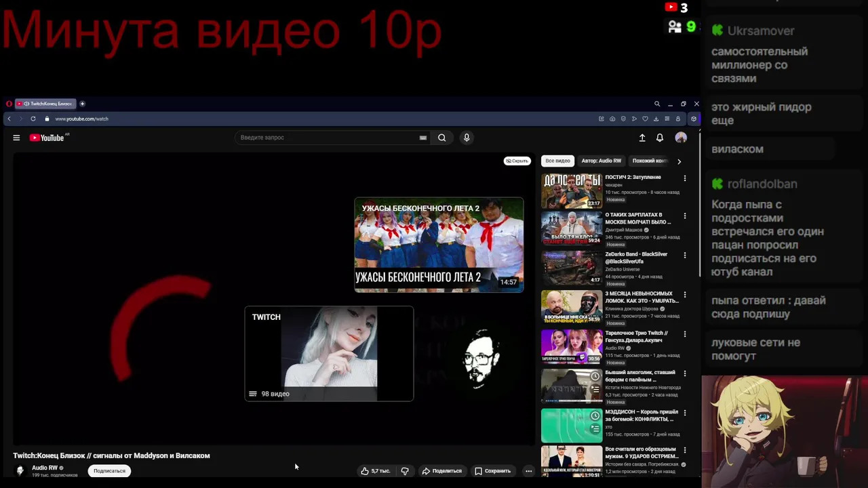Open options menu for 3 МЕСЯЦА НЕВЫНОСИМЫХ ЛОМОК

(684, 295)
